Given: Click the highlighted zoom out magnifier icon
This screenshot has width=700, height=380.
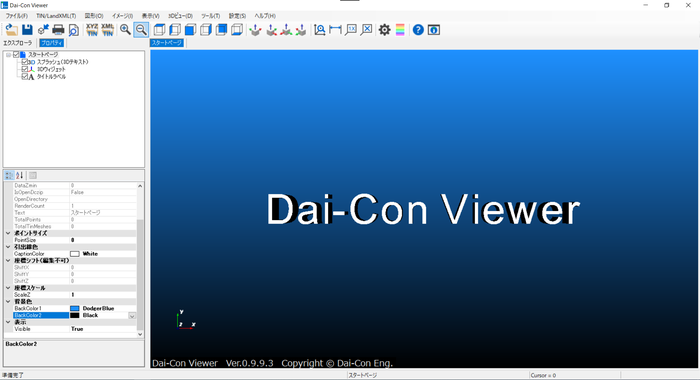Looking at the screenshot, I should (141, 30).
